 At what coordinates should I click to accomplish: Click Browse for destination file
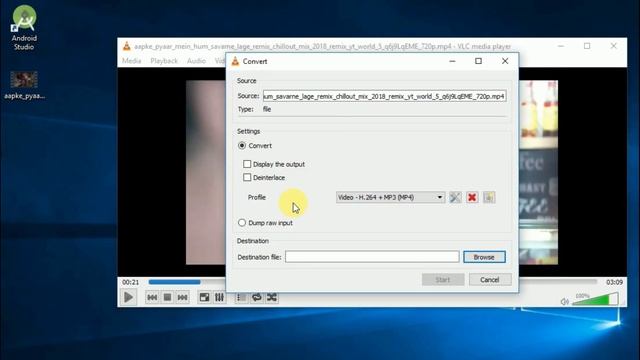pos(484,257)
